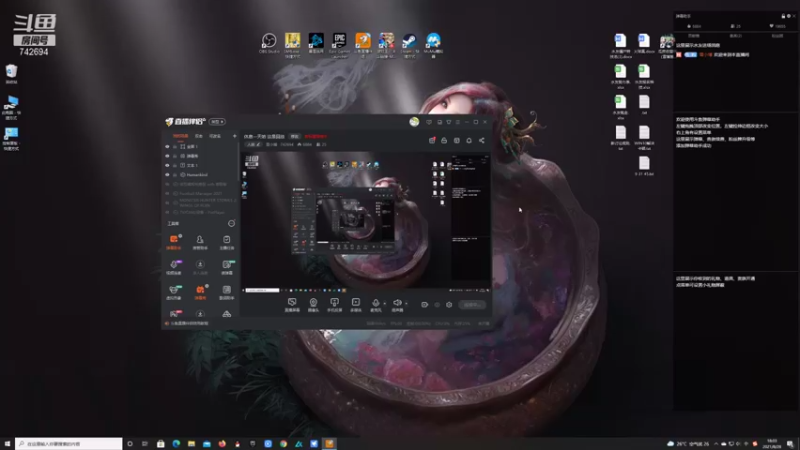
Task: Click the edit button beside stream title
Action: 294,136
